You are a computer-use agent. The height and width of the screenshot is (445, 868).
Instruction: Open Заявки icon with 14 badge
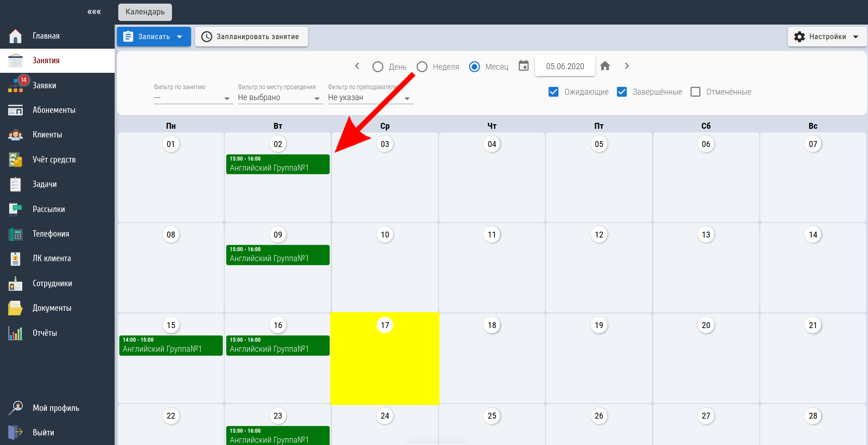[x=16, y=85]
